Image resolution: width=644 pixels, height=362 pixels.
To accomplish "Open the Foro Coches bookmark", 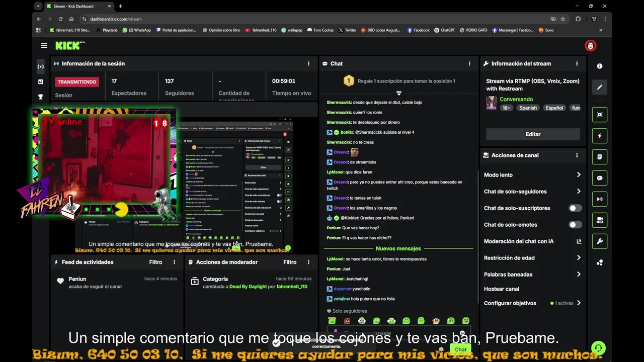I will (320, 30).
